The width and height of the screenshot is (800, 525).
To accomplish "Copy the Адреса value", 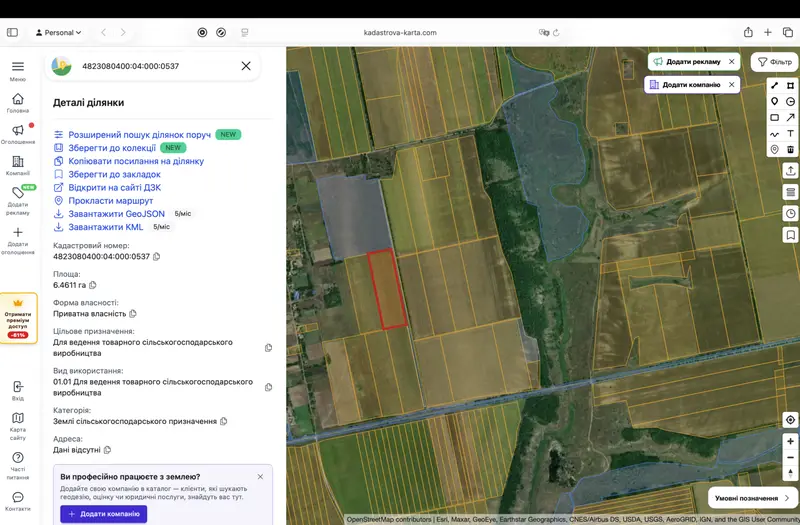I will [x=107, y=450].
